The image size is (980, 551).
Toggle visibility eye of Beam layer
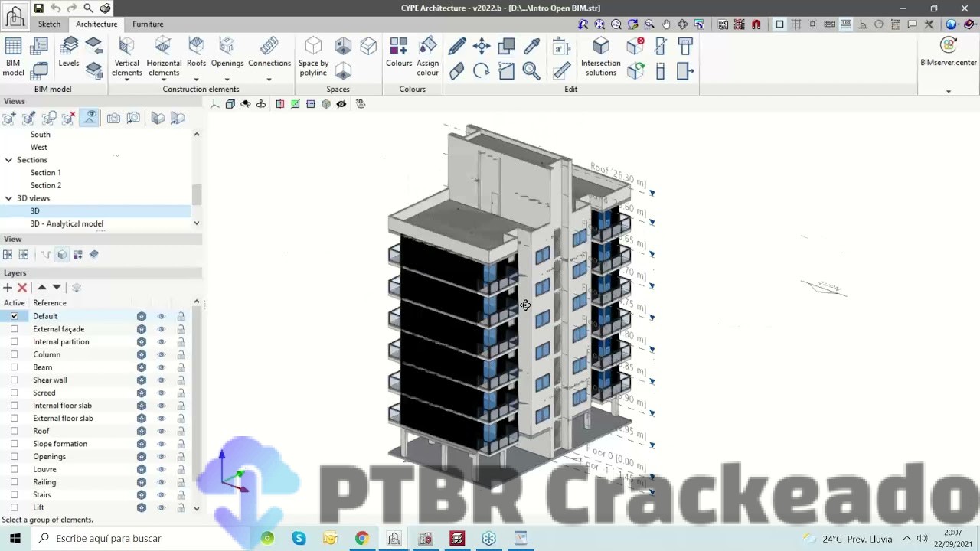(x=162, y=367)
